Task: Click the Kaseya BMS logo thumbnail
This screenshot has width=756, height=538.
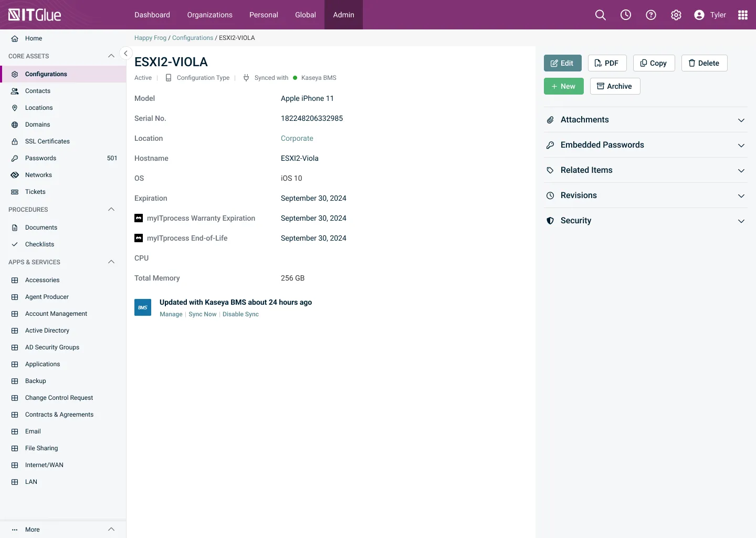Action: click(143, 307)
